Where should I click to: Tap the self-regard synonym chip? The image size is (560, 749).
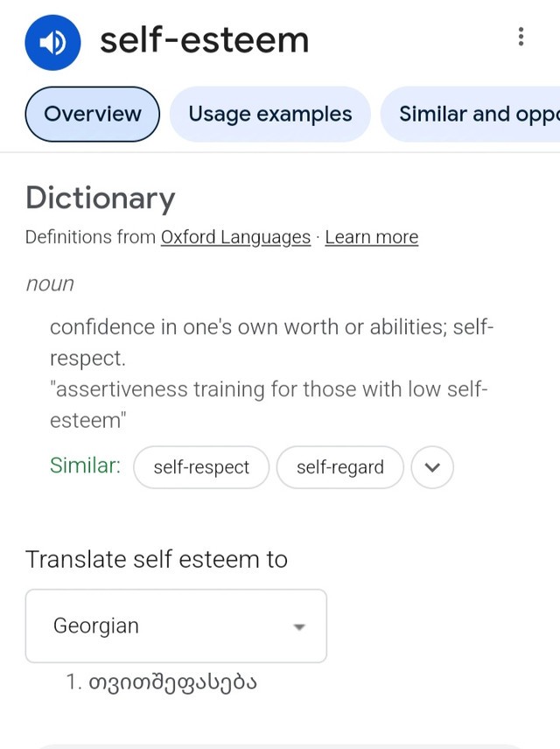point(339,467)
